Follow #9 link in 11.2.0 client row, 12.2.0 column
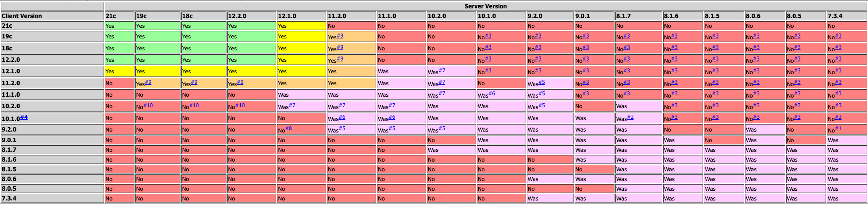The image size is (868, 204). point(240,82)
